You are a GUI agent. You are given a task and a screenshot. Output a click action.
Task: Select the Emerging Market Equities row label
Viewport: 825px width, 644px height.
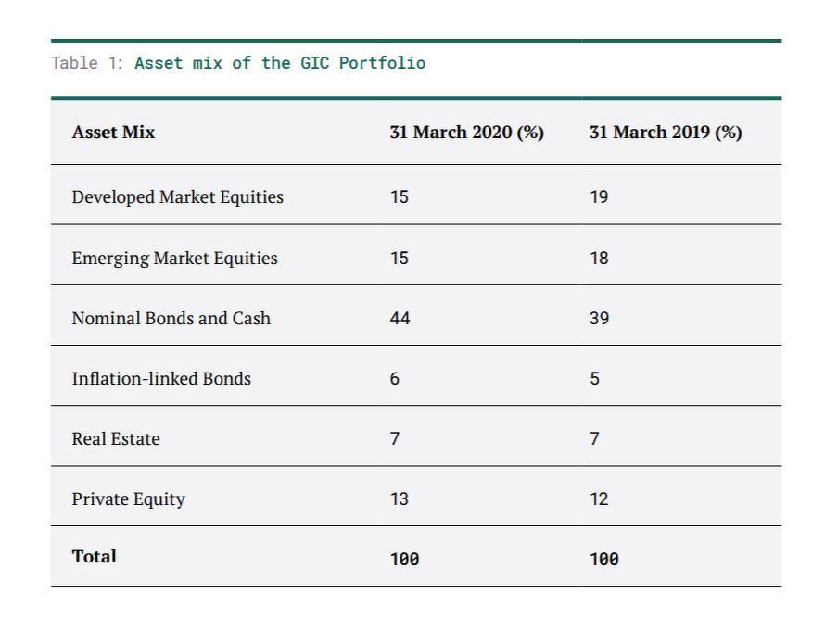point(174,259)
